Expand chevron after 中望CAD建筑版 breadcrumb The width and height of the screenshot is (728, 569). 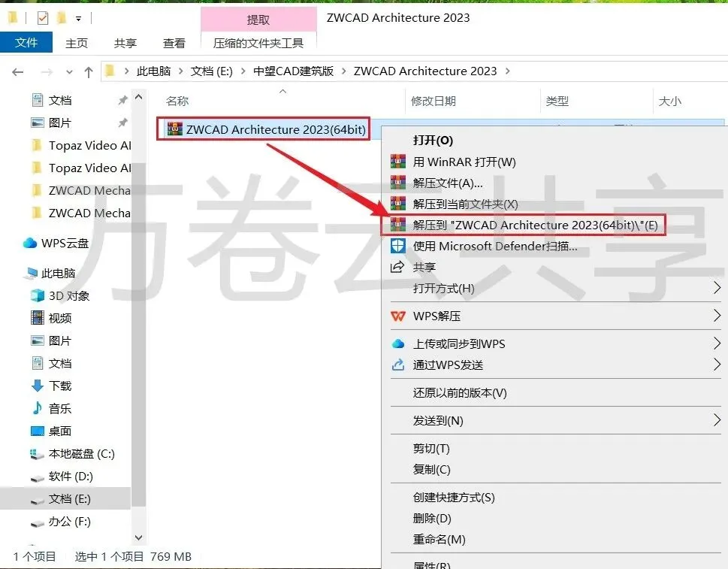(343, 71)
